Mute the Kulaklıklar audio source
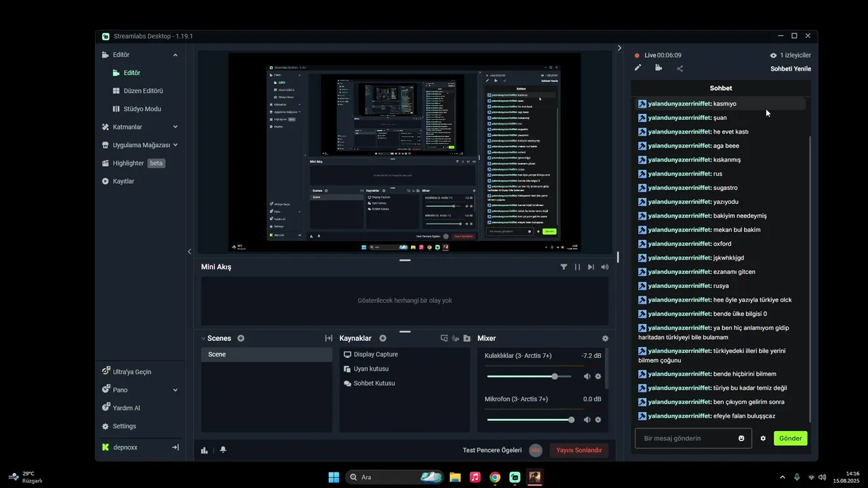Viewport: 868px width, 488px height. 587,376
